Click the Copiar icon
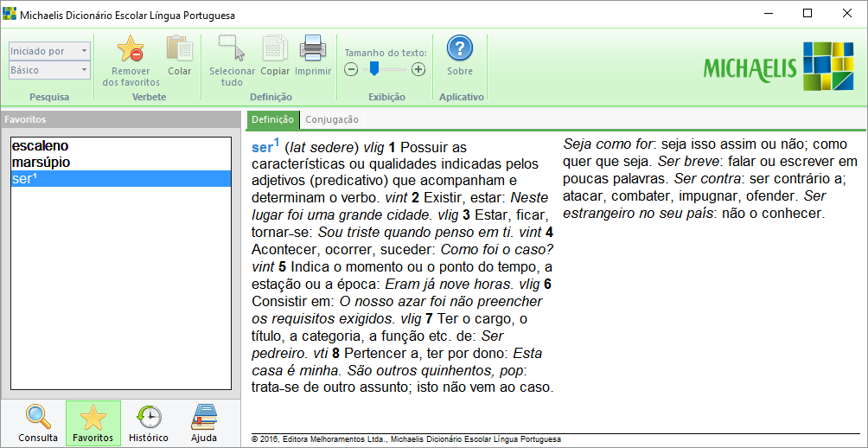Image resolution: width=868 pixels, height=448 pixels. (275, 48)
